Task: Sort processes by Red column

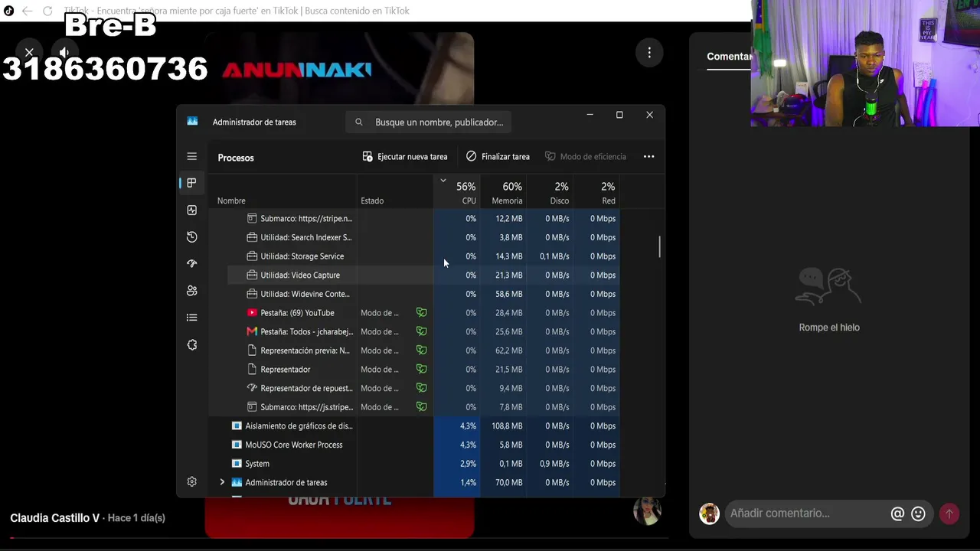Action: [x=596, y=193]
